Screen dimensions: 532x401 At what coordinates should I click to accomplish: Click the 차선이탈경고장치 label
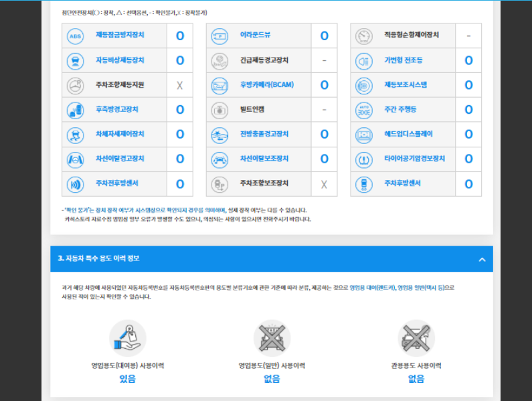tap(120, 159)
